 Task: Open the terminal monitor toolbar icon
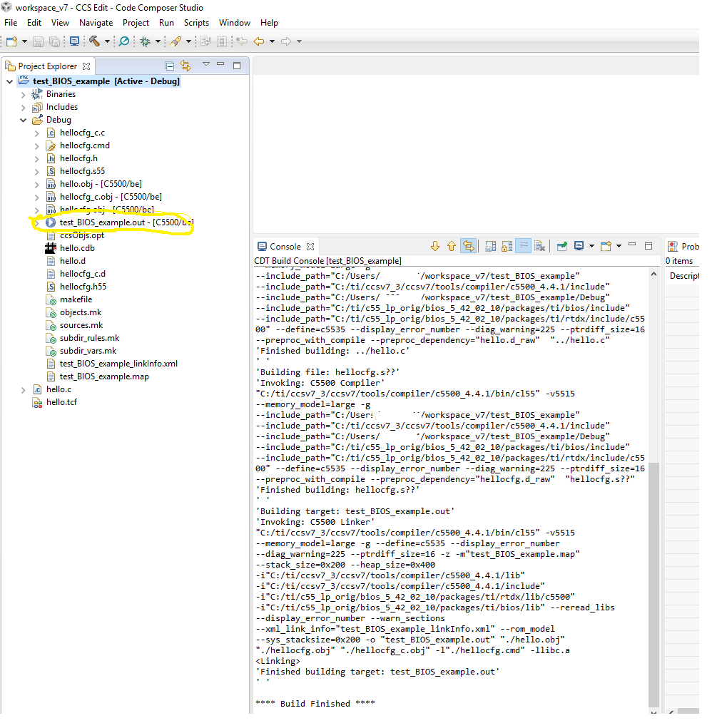pos(74,41)
